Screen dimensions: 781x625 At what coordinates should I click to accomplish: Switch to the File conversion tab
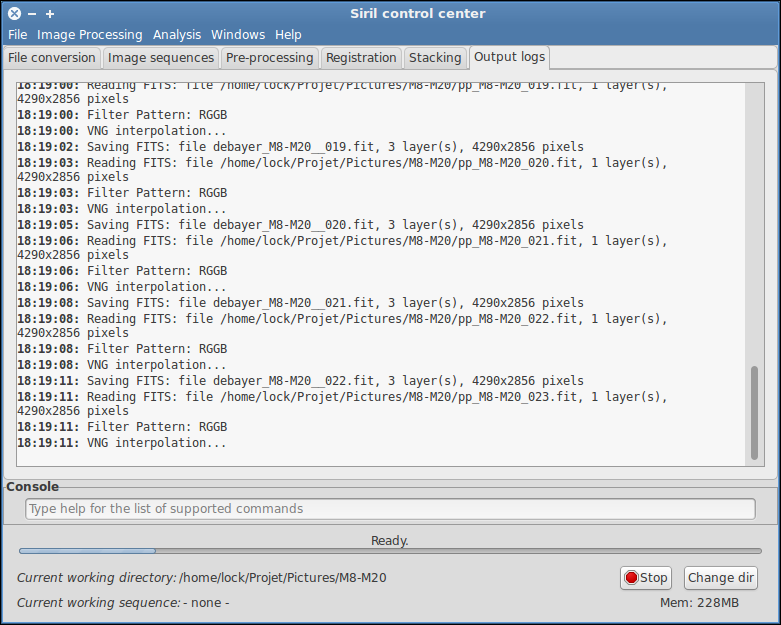coord(52,58)
